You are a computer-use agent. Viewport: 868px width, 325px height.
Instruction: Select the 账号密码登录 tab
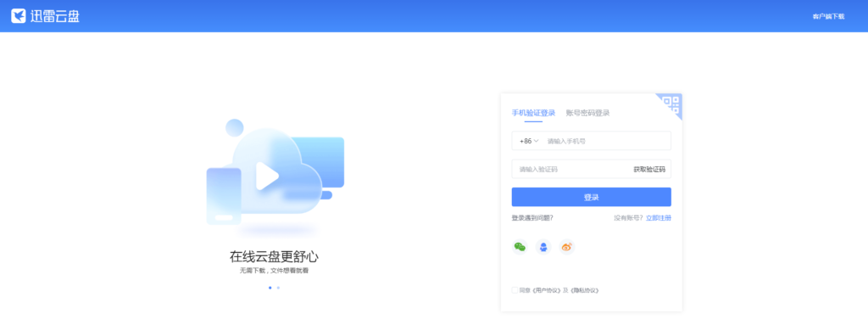(587, 113)
